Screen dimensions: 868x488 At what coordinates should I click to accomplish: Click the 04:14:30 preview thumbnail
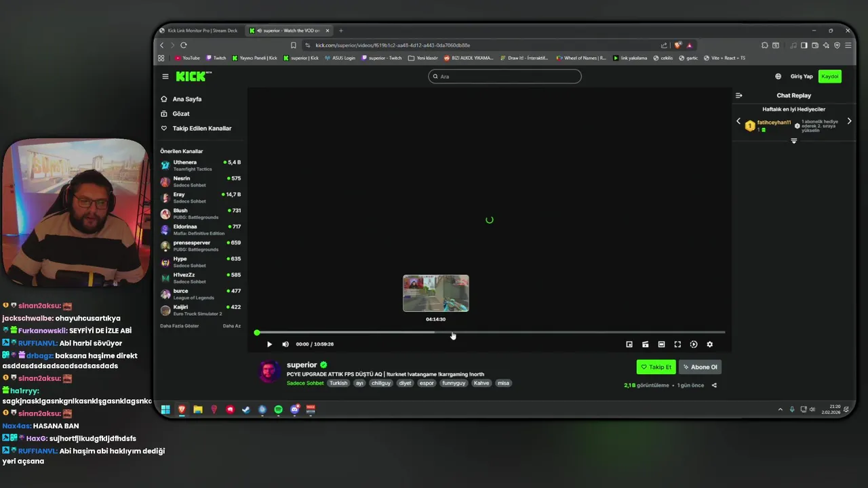click(x=436, y=293)
